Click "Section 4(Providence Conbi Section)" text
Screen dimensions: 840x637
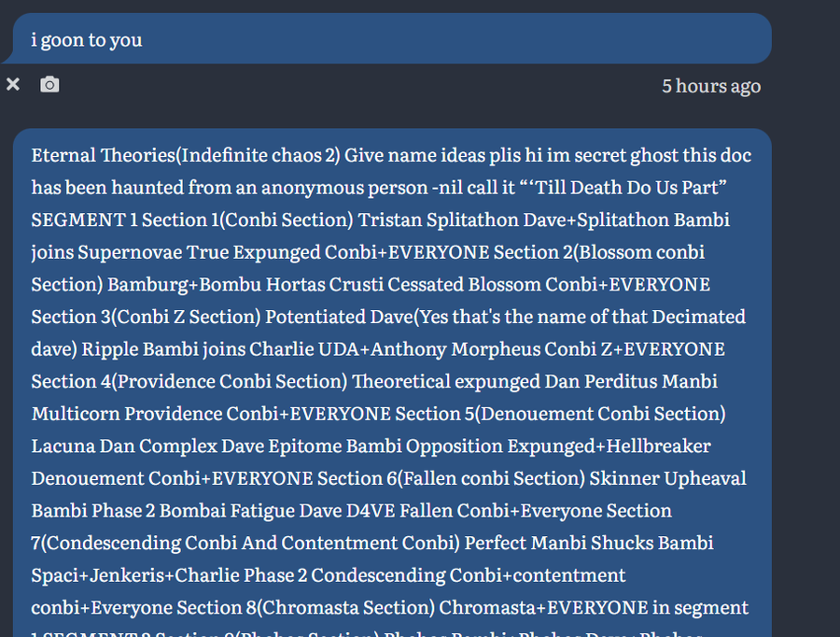point(189,381)
